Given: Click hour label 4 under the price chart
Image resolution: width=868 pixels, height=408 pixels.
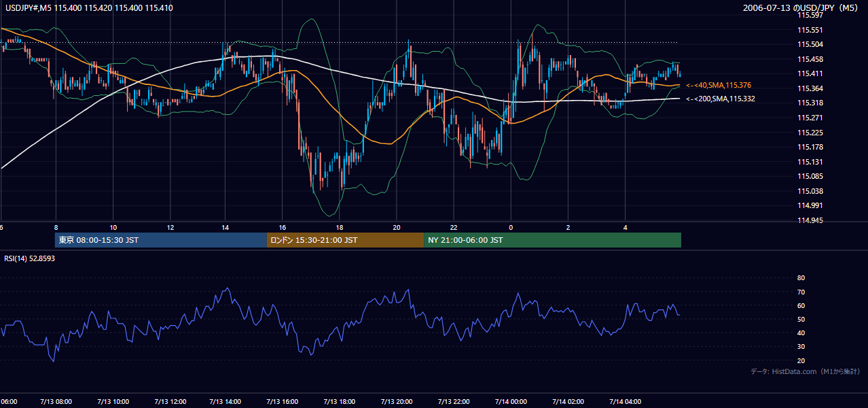Looking at the screenshot, I should [x=625, y=227].
